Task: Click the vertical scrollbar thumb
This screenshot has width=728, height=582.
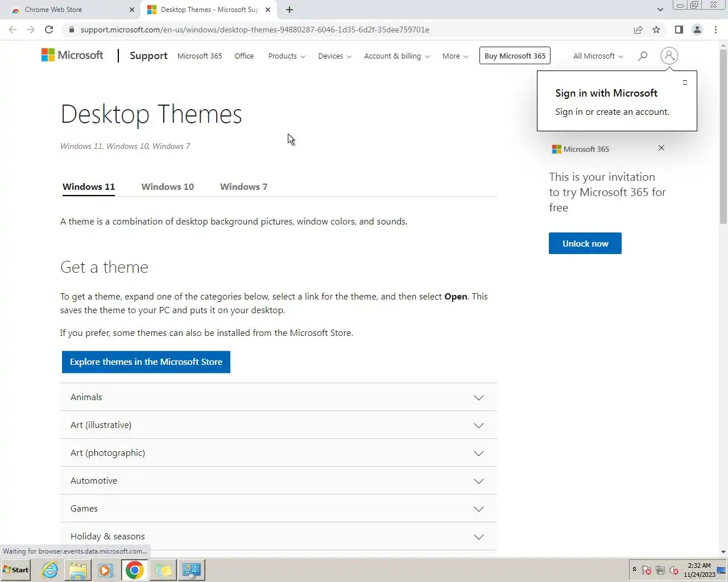Action: [x=723, y=136]
